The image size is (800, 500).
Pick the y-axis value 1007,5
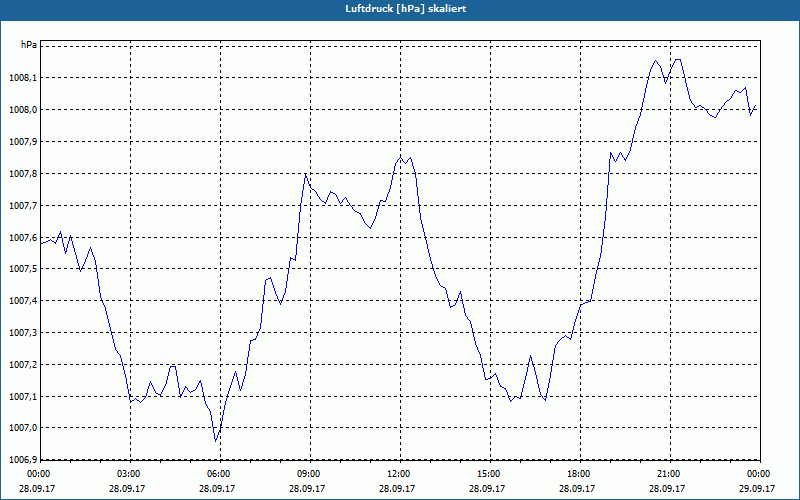point(23,269)
